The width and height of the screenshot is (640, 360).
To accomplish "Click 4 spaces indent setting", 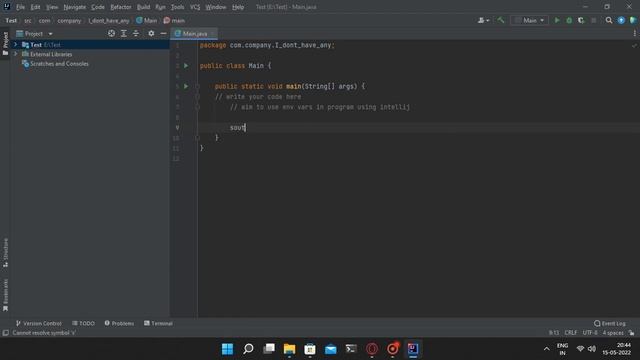I will tap(613, 333).
